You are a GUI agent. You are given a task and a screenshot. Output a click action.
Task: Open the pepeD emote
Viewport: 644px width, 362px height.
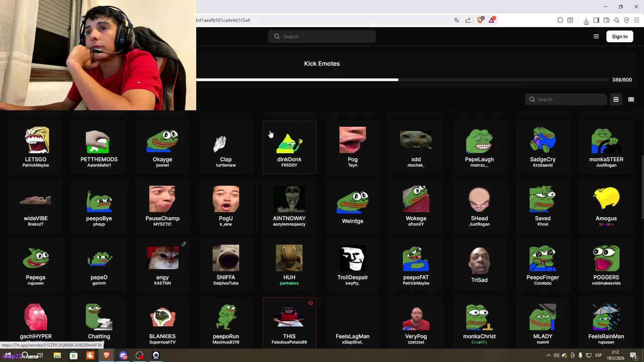pos(99,265)
